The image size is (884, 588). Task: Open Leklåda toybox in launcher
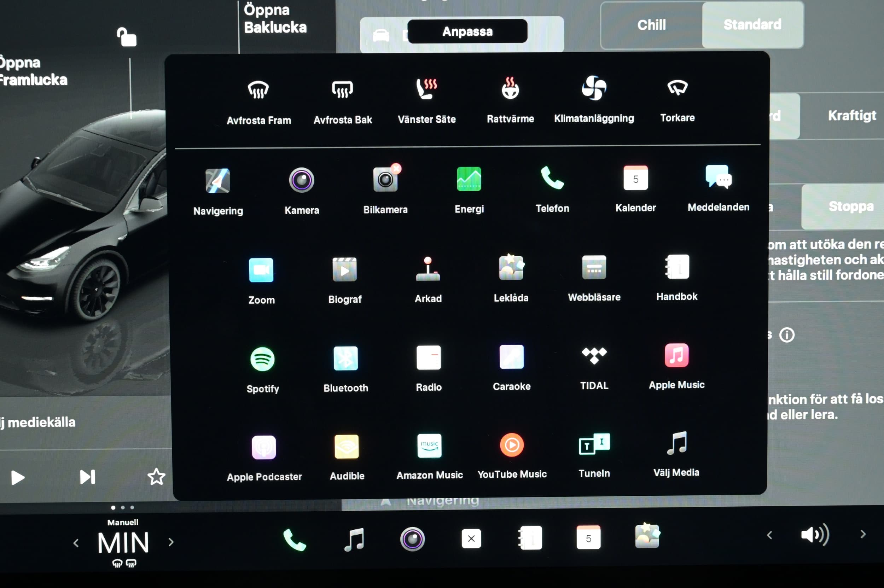tap(511, 279)
